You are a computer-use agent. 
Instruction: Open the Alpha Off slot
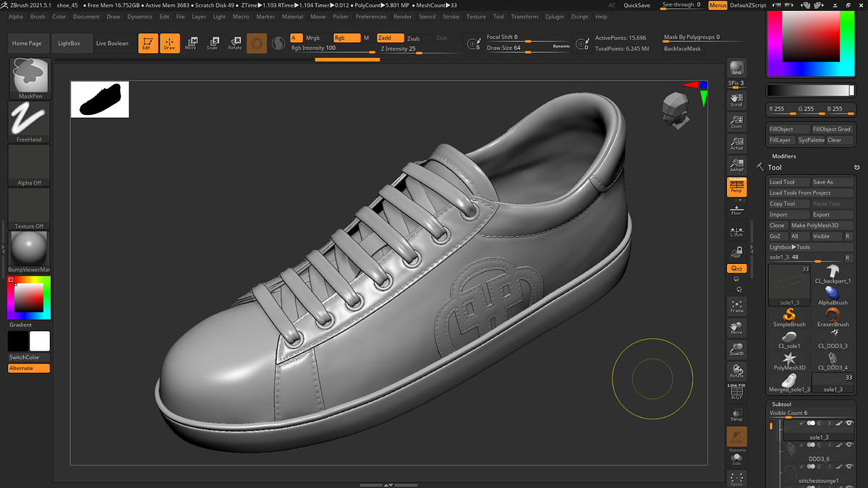pyautogui.click(x=29, y=165)
